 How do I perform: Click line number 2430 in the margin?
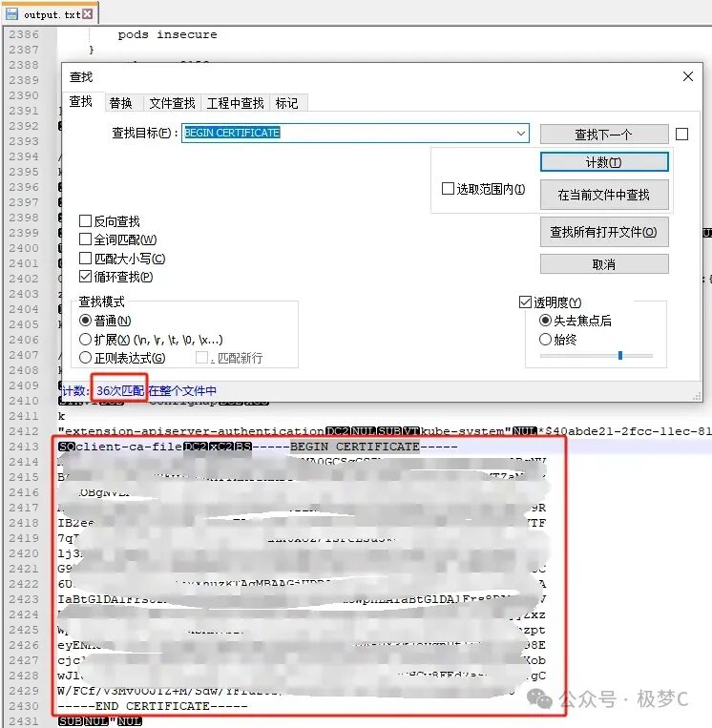[x=24, y=706]
